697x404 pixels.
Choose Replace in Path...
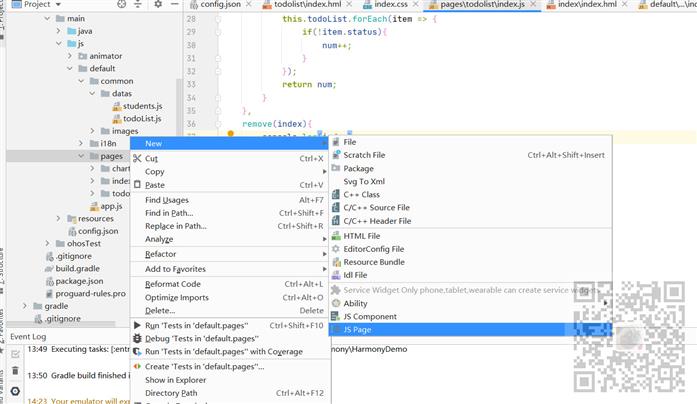click(230, 226)
